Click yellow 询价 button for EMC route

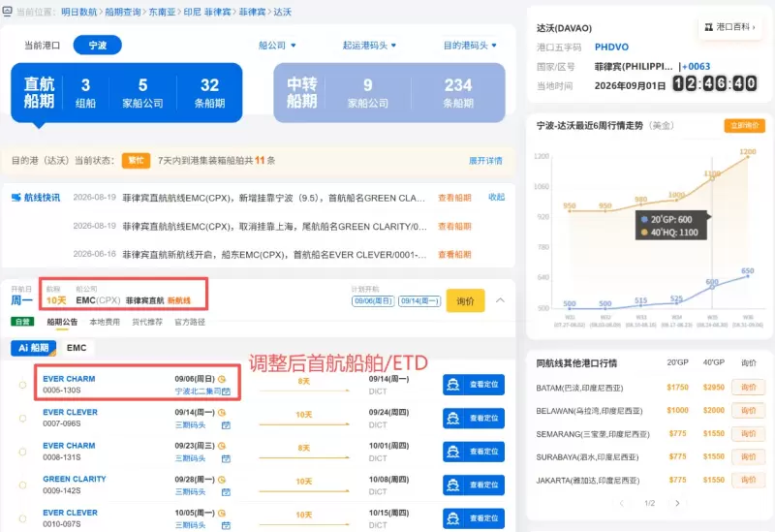[x=465, y=300]
